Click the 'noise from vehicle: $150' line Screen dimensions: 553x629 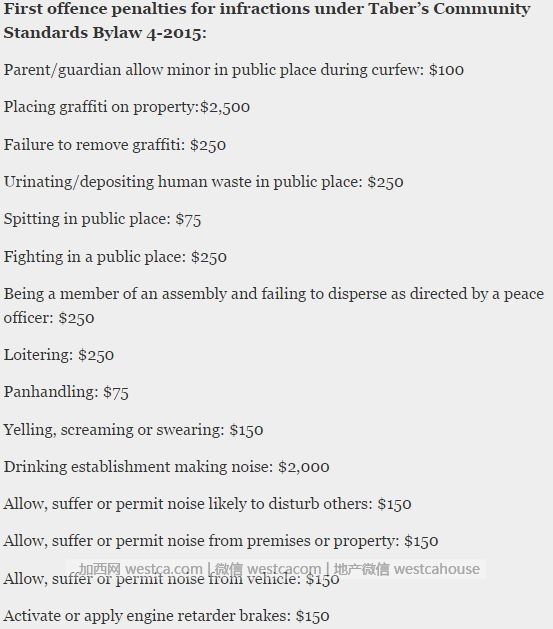coord(172,579)
